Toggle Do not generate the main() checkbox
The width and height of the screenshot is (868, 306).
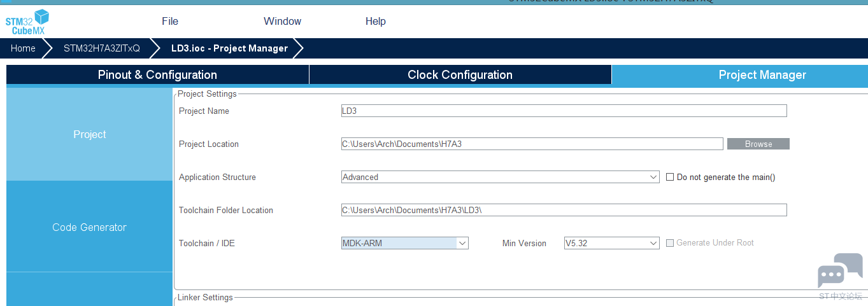point(670,177)
